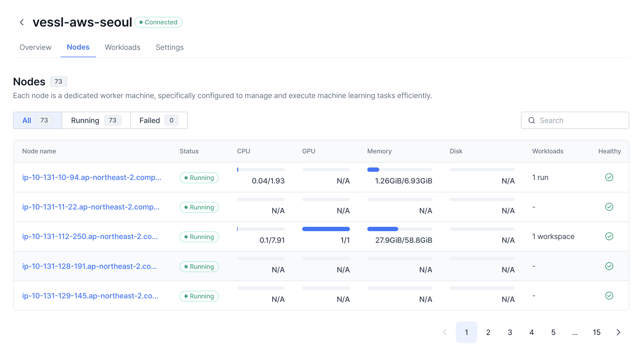Go to page 2 of nodes

(488, 332)
